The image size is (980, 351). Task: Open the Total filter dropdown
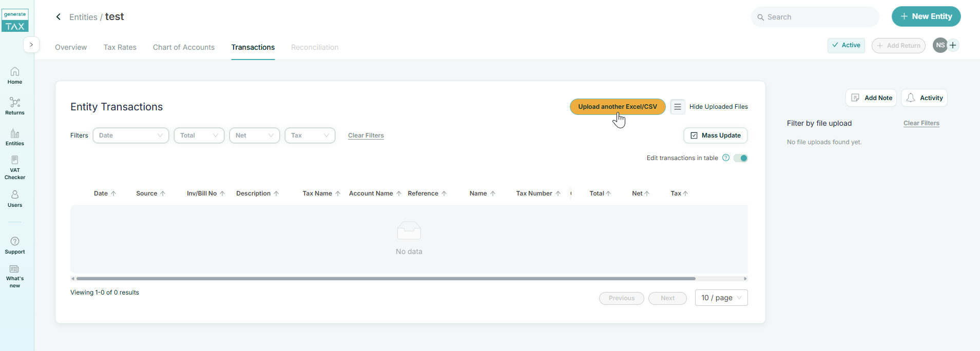coord(199,135)
